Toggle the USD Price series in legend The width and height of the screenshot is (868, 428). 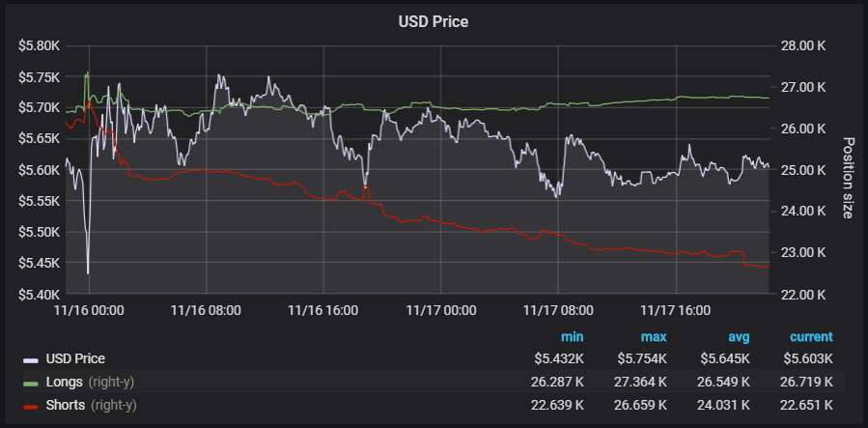point(74,358)
